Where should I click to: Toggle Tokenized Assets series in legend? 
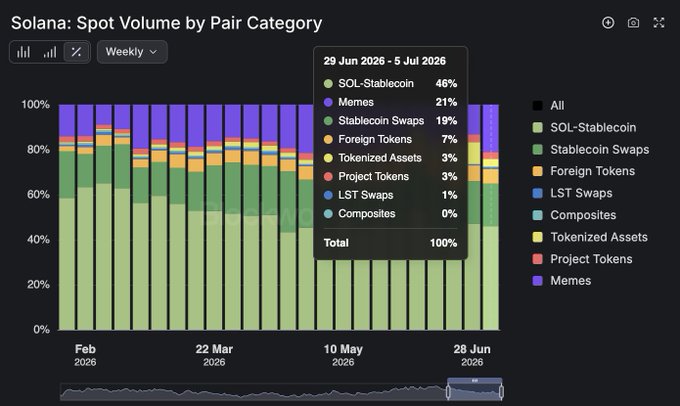[x=590, y=237]
